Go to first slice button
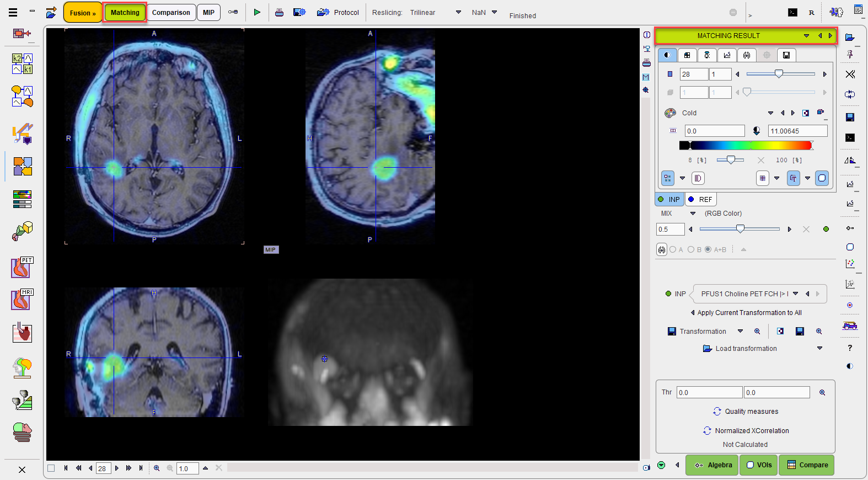Image resolution: width=868 pixels, height=480 pixels. pyautogui.click(x=66, y=468)
